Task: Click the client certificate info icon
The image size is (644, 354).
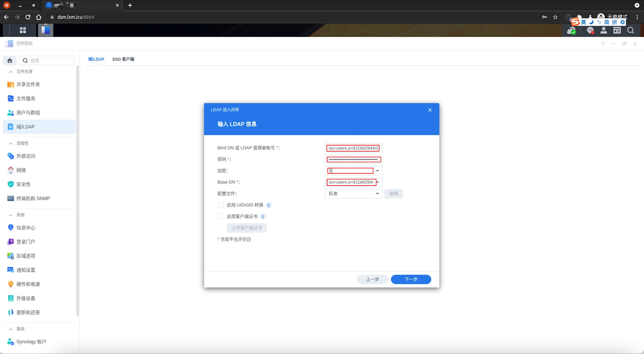Action: pyautogui.click(x=263, y=216)
